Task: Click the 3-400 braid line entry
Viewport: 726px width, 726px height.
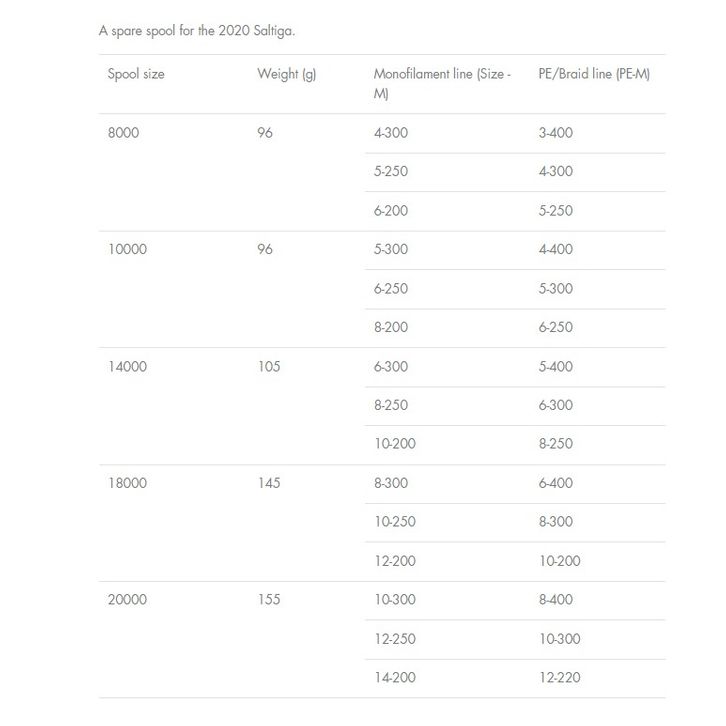Action: click(x=556, y=133)
